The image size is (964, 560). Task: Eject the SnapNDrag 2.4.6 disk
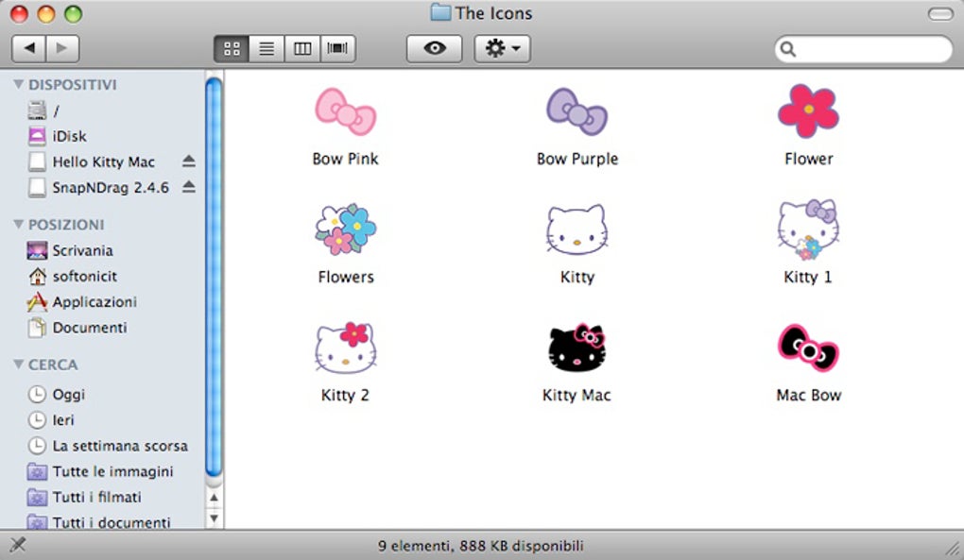click(189, 187)
